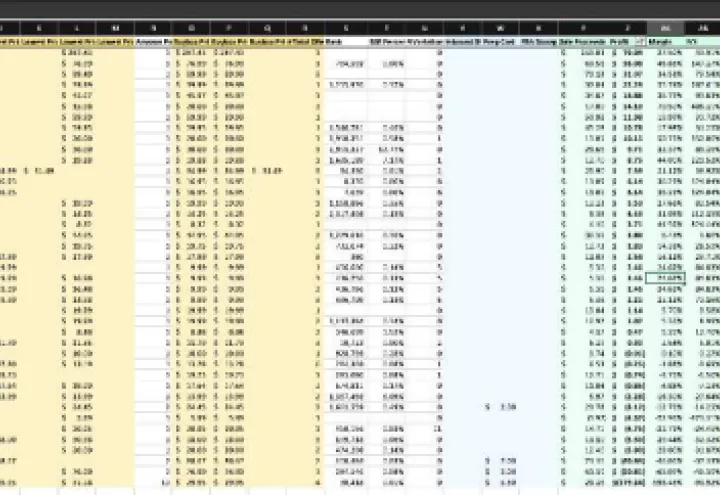Click the 'Amazon Pr' header cell

153,42
